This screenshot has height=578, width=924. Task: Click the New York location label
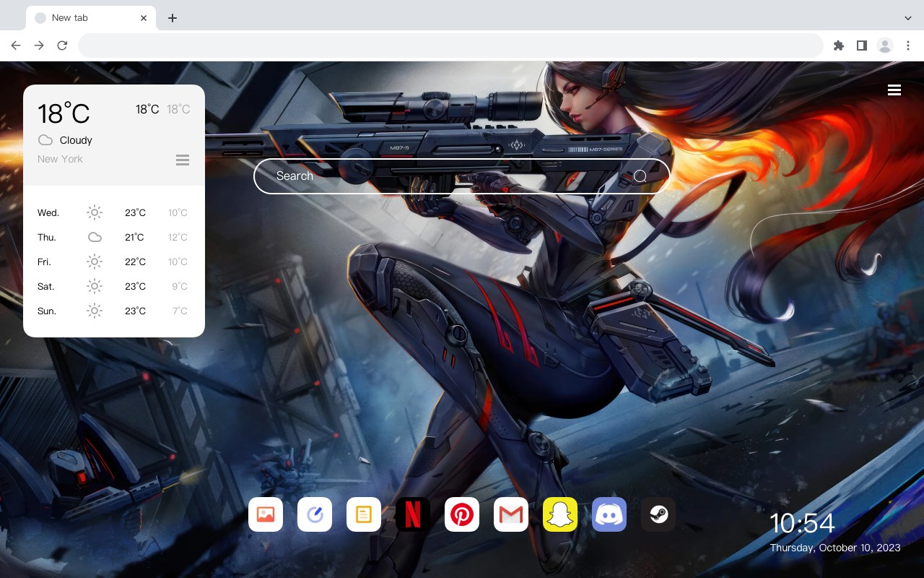tap(60, 159)
